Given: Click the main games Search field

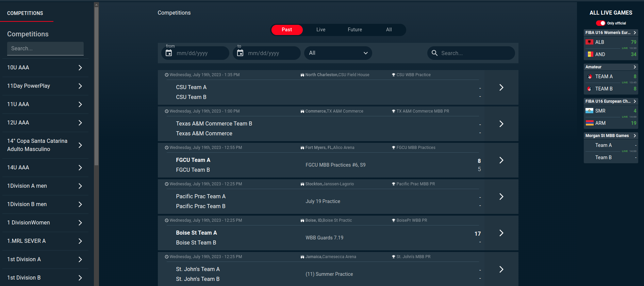Looking at the screenshot, I should click(471, 53).
